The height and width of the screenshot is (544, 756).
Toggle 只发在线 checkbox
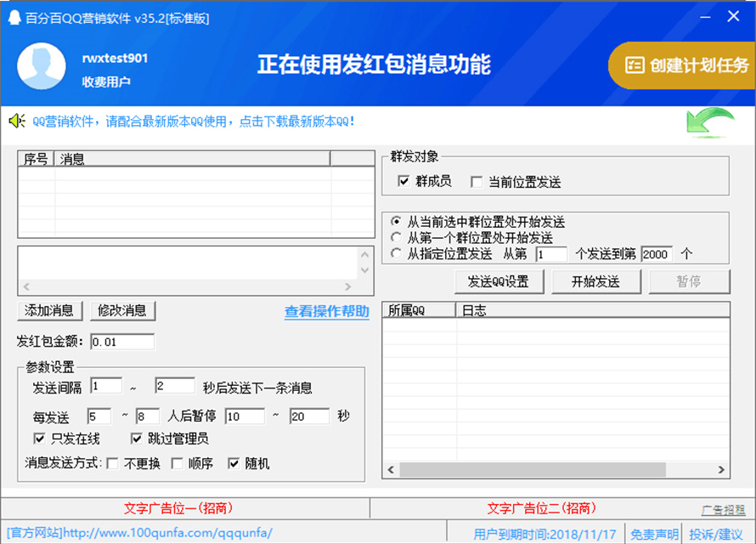coord(39,439)
